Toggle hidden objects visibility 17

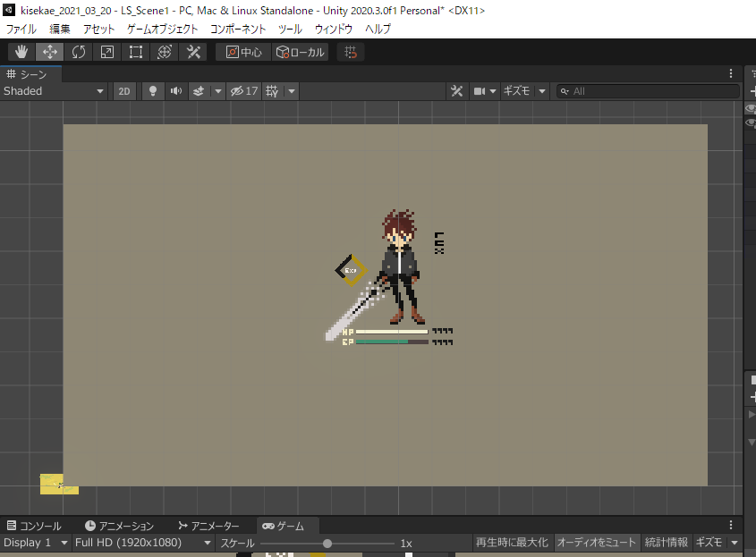[x=243, y=91]
